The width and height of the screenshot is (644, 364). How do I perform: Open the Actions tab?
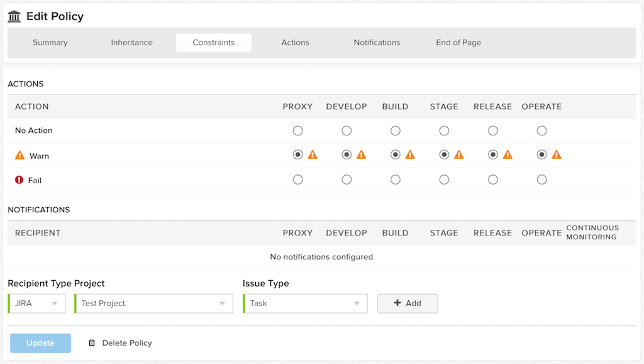295,42
